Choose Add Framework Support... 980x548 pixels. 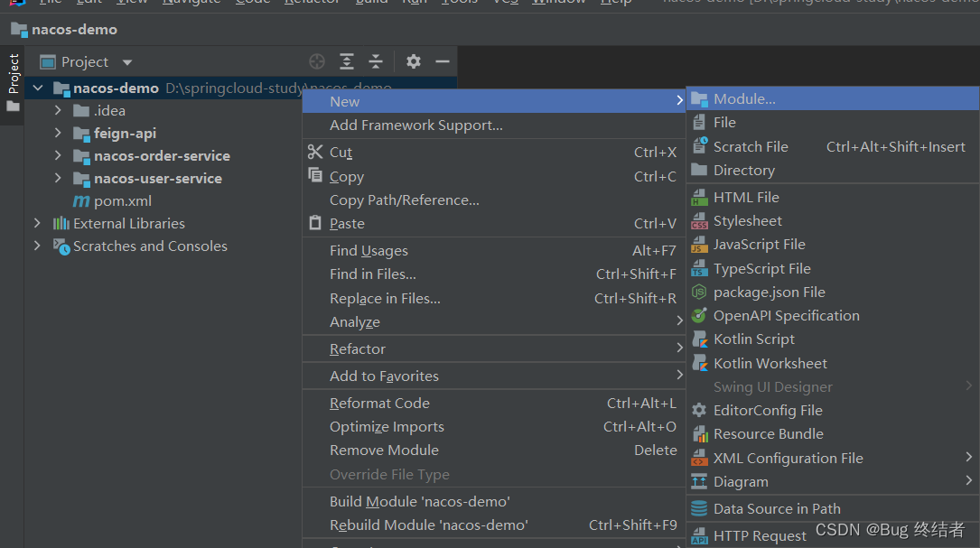pos(494,125)
